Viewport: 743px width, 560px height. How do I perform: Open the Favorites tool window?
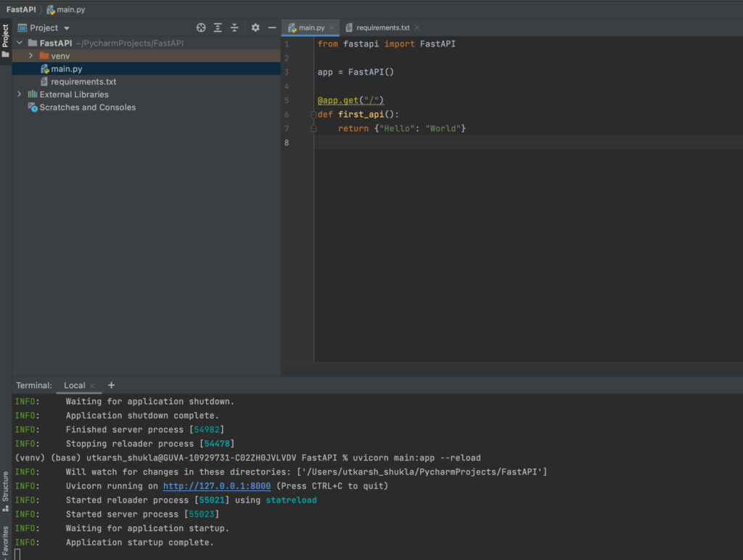click(6, 540)
